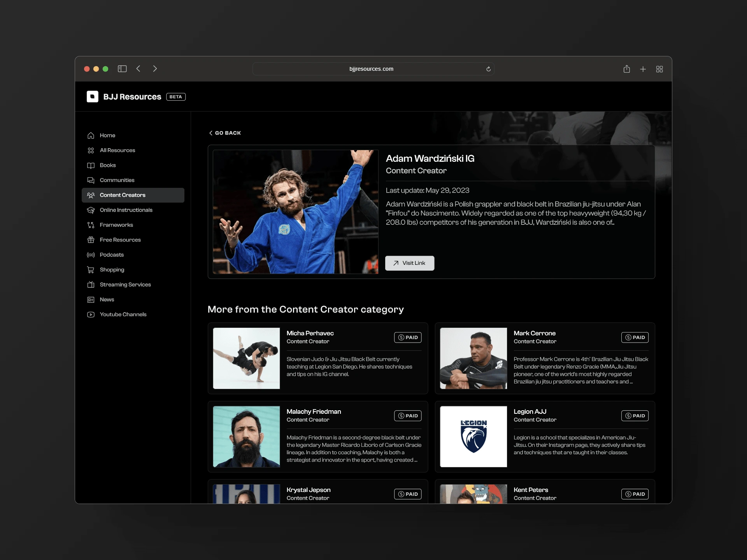
Task: Reload the page using refresh icon
Action: (488, 69)
